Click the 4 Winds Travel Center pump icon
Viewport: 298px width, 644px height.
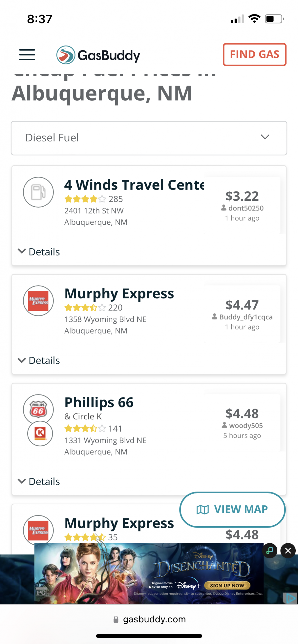tap(38, 192)
